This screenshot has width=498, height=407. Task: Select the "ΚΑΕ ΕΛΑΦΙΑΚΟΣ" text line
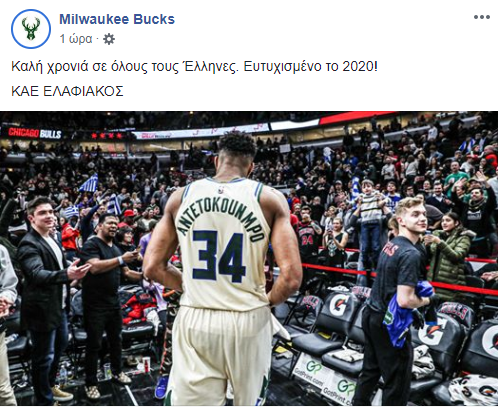coord(67,91)
